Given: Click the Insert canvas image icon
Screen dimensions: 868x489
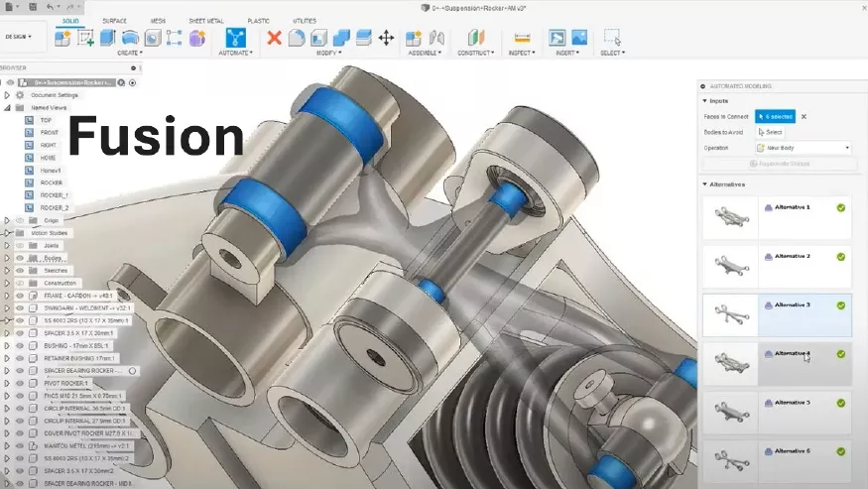Looking at the screenshot, I should pyautogui.click(x=579, y=38).
